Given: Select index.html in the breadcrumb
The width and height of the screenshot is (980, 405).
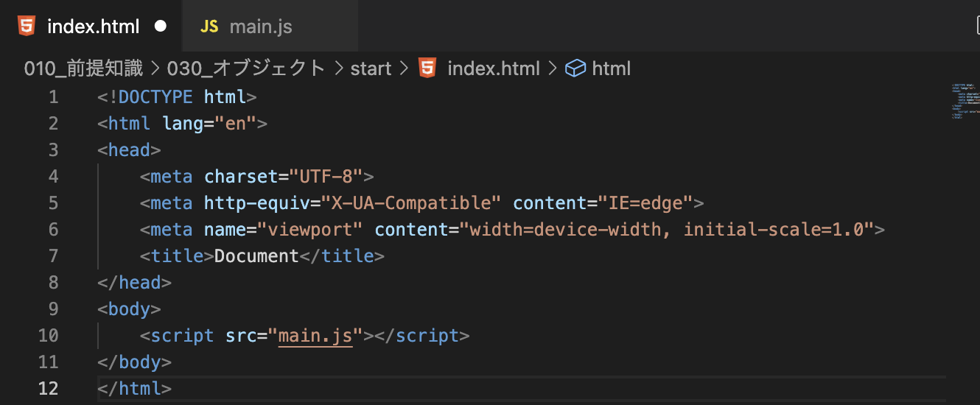Looking at the screenshot, I should click(494, 68).
